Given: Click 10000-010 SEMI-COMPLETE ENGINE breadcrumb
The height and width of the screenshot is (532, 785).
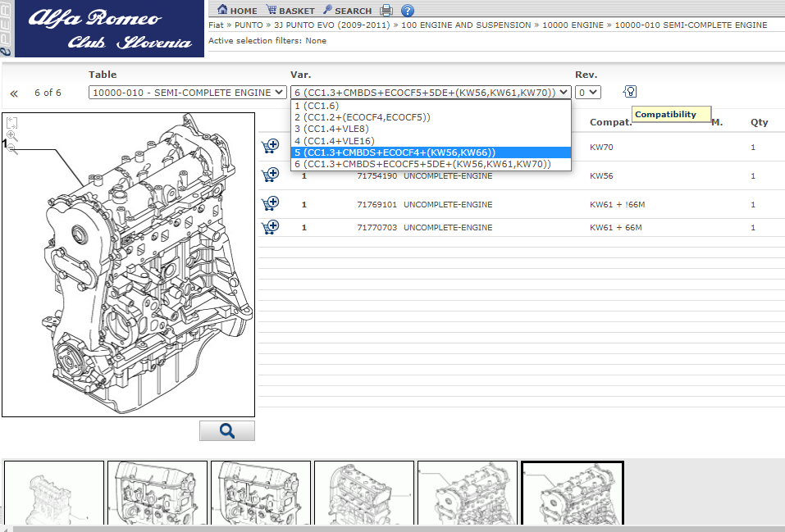Looking at the screenshot, I should click(x=691, y=25).
